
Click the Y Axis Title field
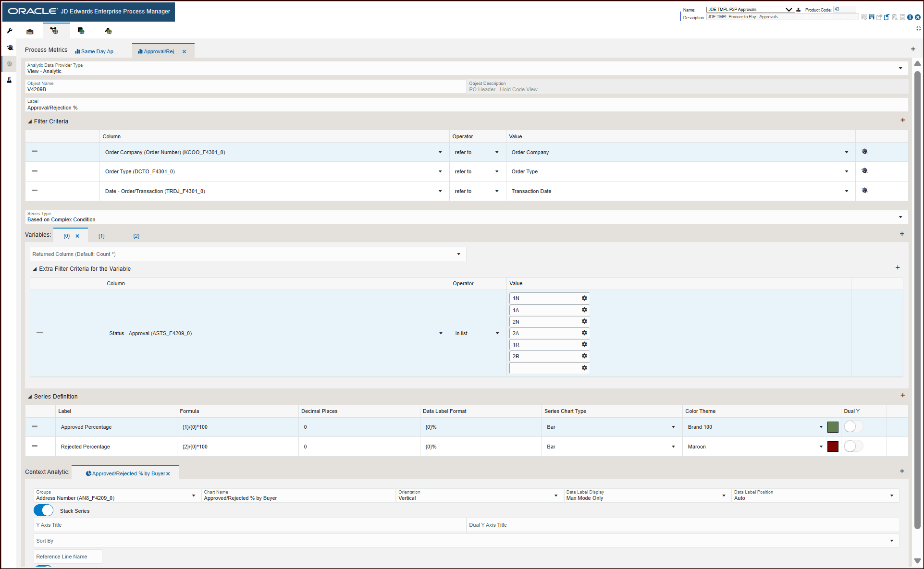point(250,525)
